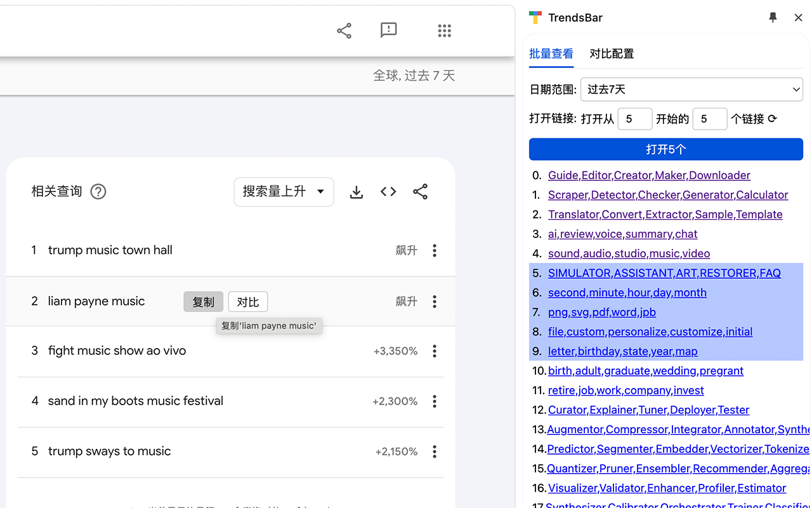Open more options for liam payne music
The width and height of the screenshot is (812, 508).
[435, 302]
